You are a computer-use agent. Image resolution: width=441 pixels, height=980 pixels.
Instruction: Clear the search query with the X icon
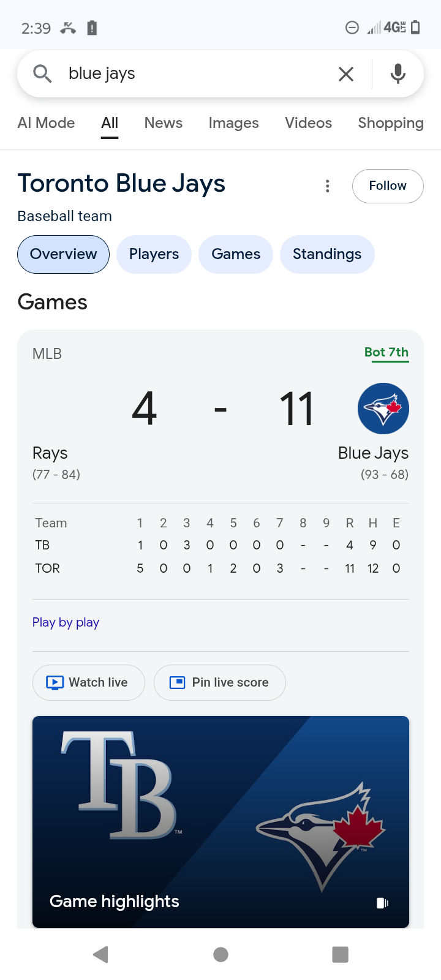click(346, 74)
